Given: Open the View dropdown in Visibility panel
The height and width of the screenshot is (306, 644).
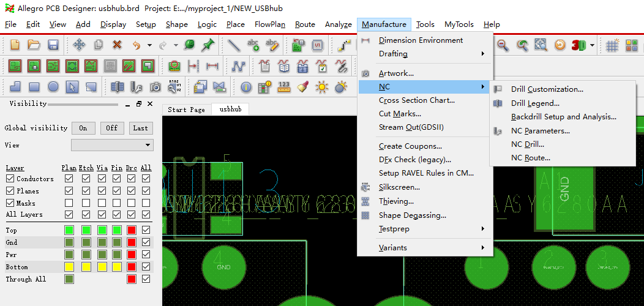Looking at the screenshot, I should click(x=112, y=145).
